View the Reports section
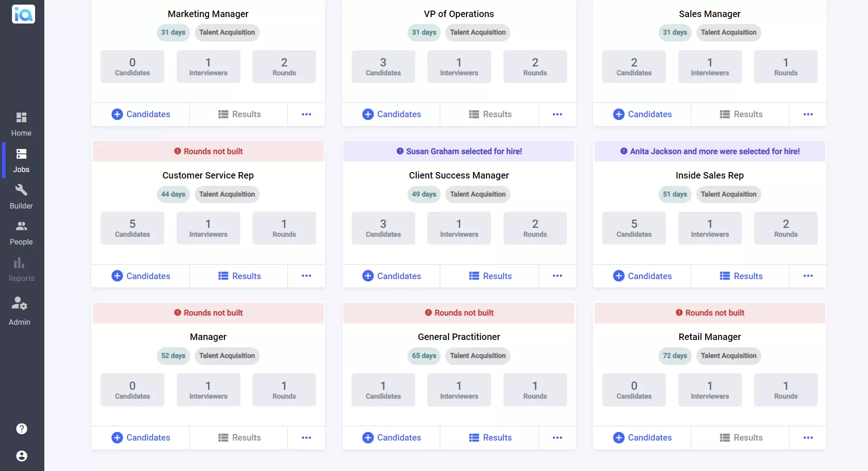 21,269
